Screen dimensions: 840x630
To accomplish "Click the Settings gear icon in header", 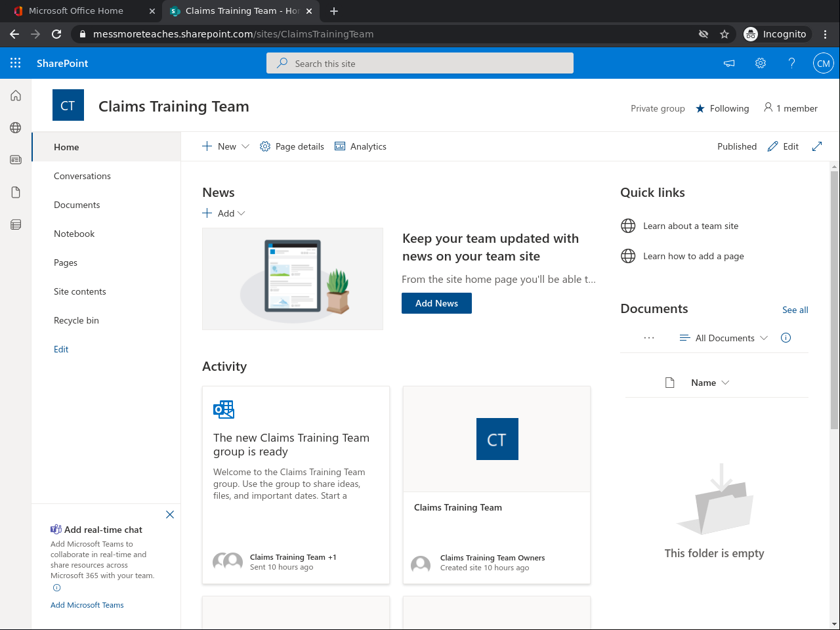I will [x=761, y=63].
